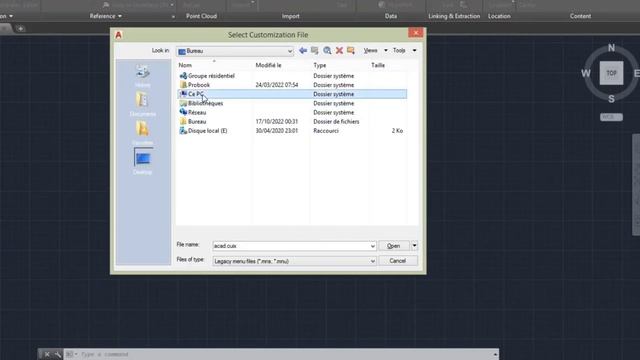This screenshot has width=640, height=360.
Task: Close the Select Customization File dialog
Action: (416, 33)
